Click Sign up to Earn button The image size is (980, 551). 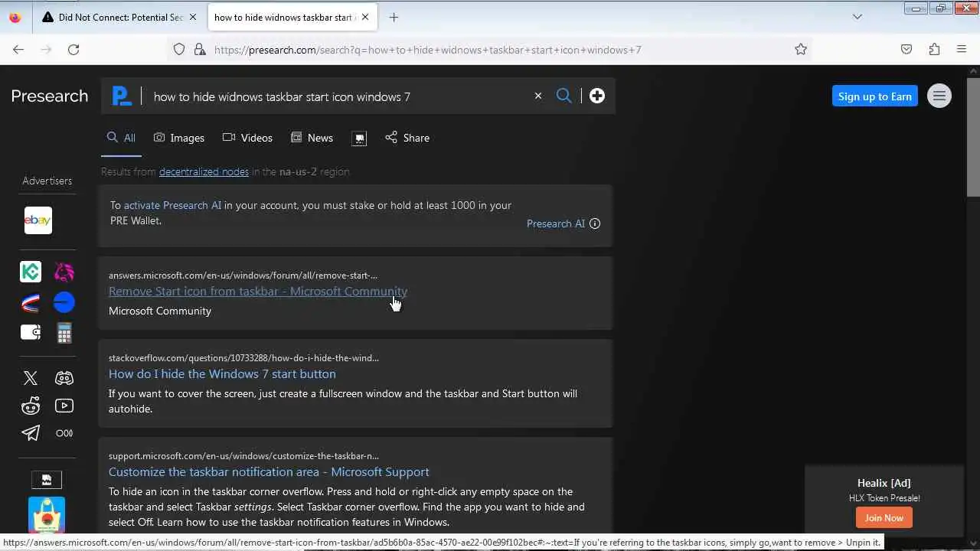[x=875, y=96]
